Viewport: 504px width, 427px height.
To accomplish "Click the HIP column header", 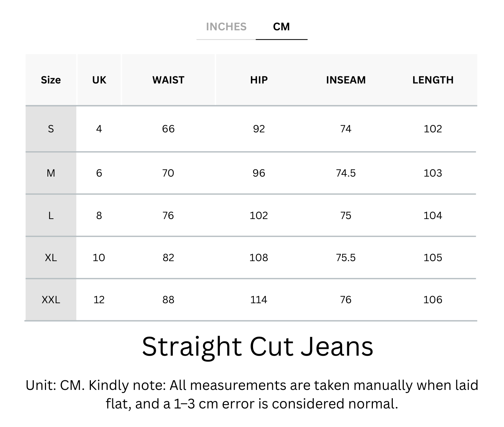I will [x=259, y=80].
